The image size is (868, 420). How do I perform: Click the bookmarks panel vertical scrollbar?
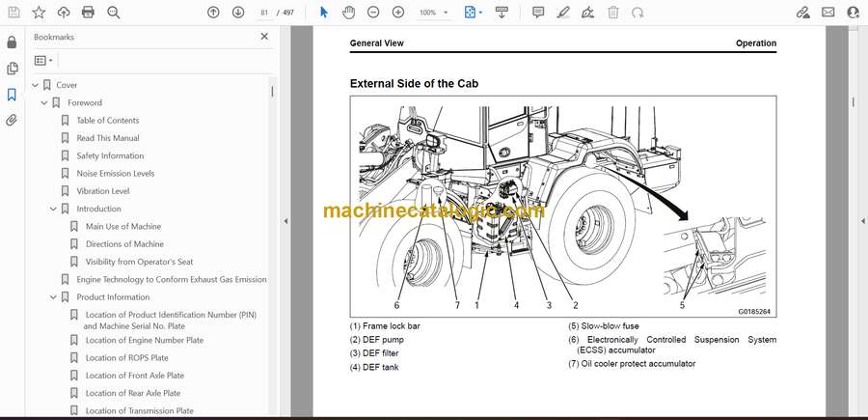(x=272, y=92)
